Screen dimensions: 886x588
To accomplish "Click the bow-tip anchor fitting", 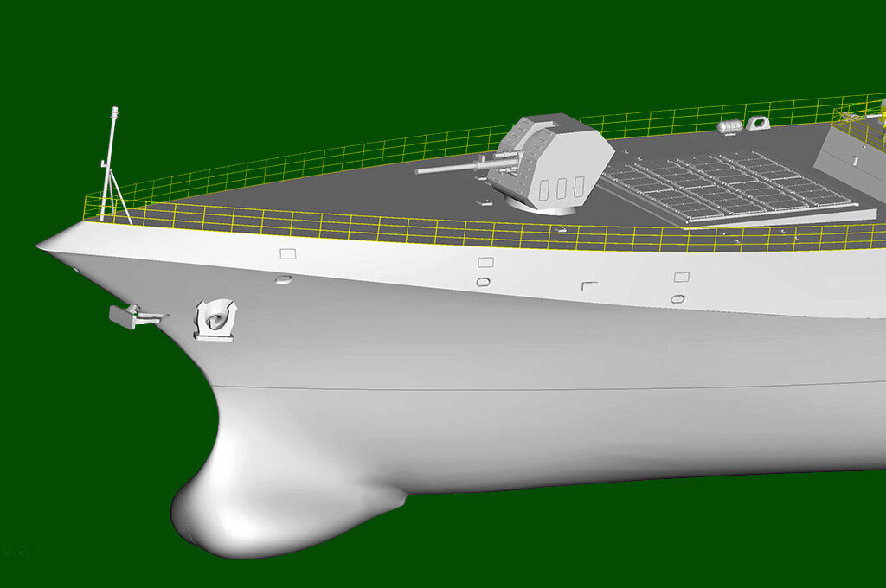I will coord(132,316).
